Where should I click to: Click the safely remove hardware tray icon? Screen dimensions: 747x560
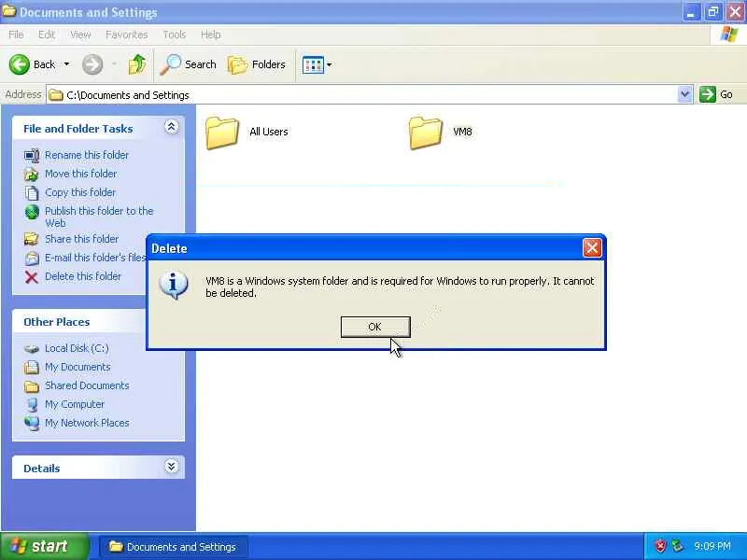[x=677, y=546]
